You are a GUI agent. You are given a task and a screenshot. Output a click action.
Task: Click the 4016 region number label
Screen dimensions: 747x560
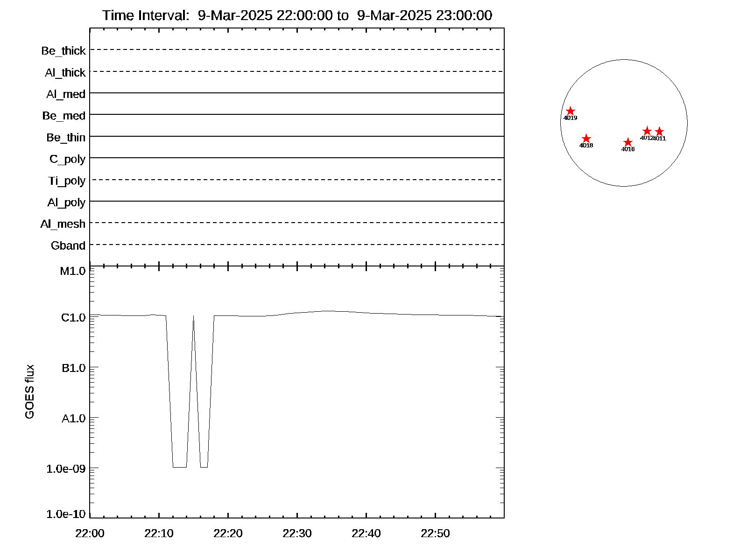pos(628,149)
